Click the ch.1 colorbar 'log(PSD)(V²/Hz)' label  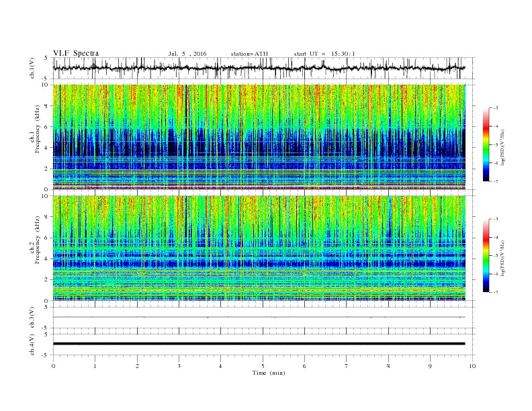[x=503, y=146]
